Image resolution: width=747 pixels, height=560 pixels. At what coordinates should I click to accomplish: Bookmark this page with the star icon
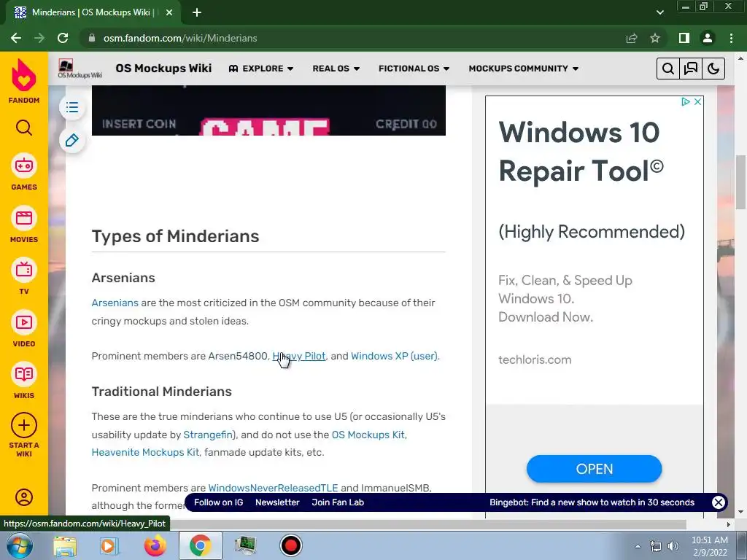pyautogui.click(x=655, y=38)
